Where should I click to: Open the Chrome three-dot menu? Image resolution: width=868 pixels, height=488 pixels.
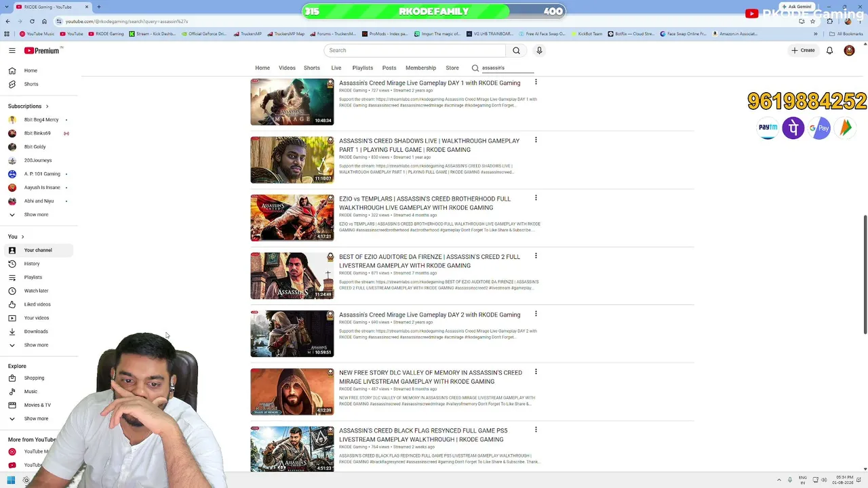click(860, 21)
